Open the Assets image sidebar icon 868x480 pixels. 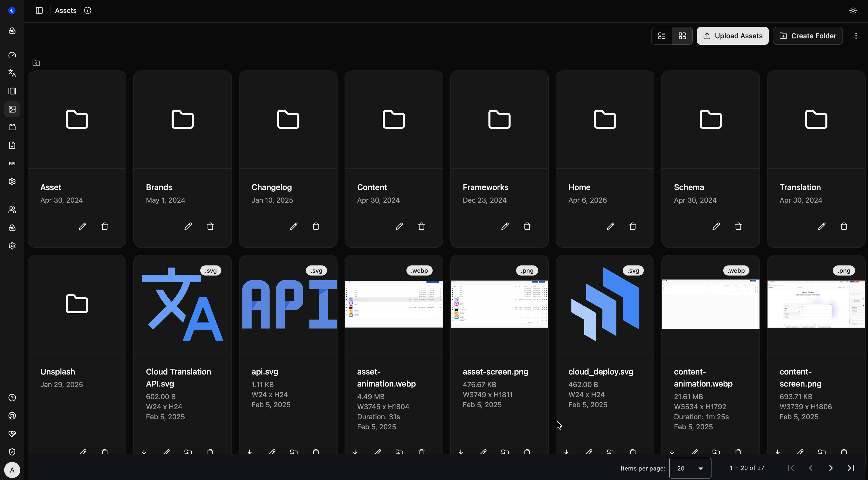(x=12, y=109)
